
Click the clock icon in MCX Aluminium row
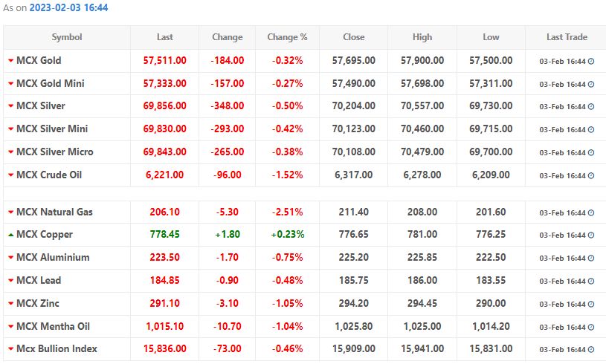(x=591, y=259)
